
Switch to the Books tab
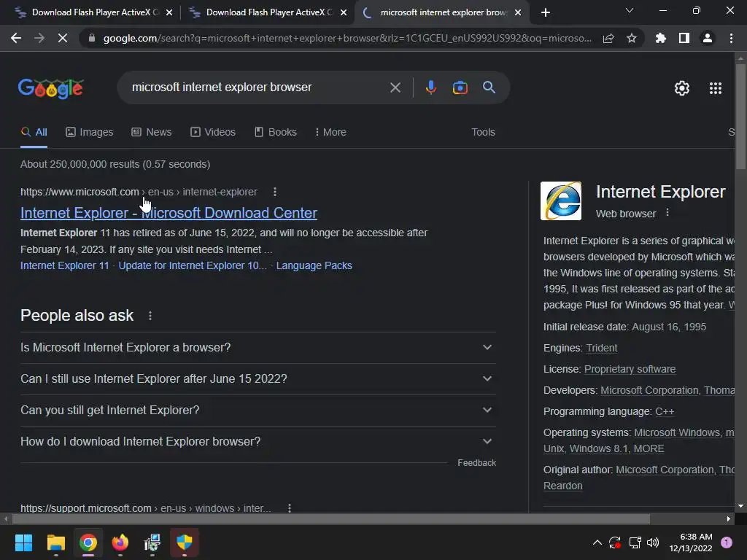(x=275, y=132)
